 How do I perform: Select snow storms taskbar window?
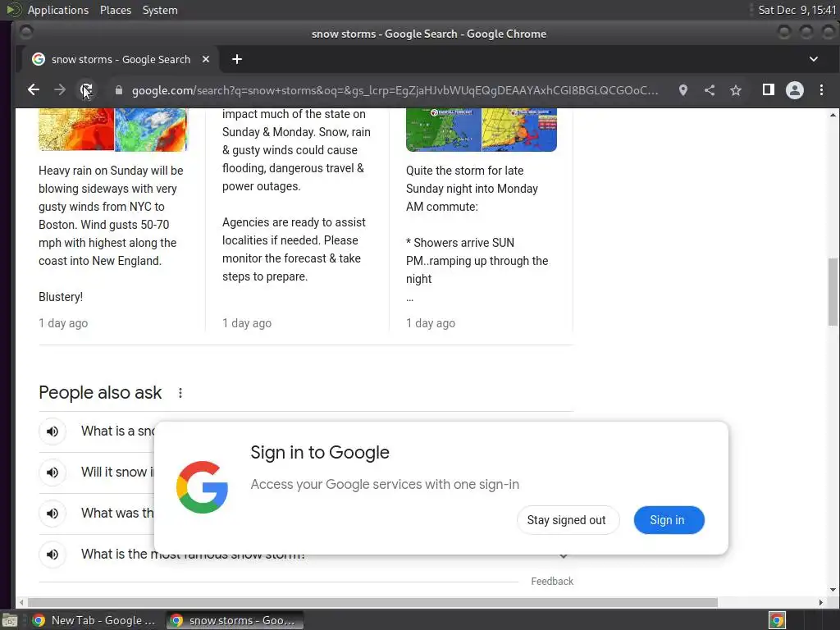(235, 620)
